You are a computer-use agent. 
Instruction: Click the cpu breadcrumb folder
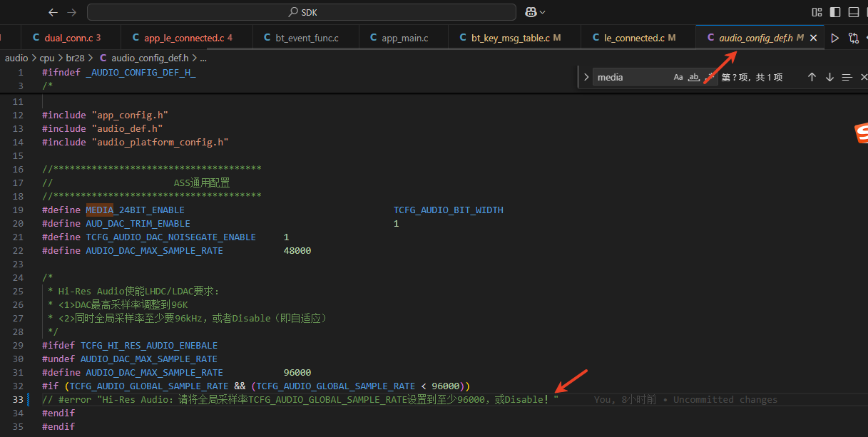pyautogui.click(x=47, y=58)
